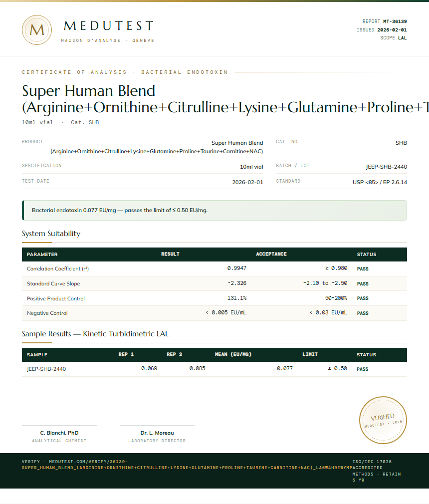
Task: Open the medutest.com verify link in footer
Action: pyautogui.click(x=187, y=465)
